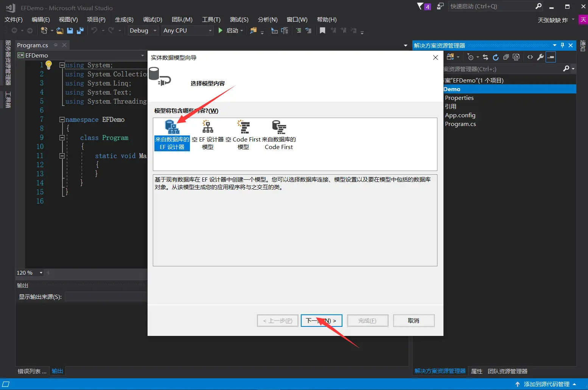
Task: Select Program.cs in Solution Explorer
Action: click(460, 124)
